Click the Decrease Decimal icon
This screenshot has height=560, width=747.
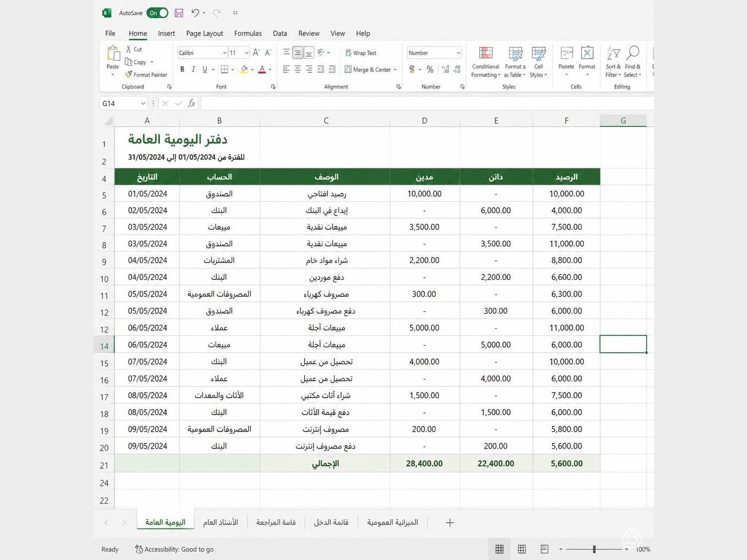[458, 69]
